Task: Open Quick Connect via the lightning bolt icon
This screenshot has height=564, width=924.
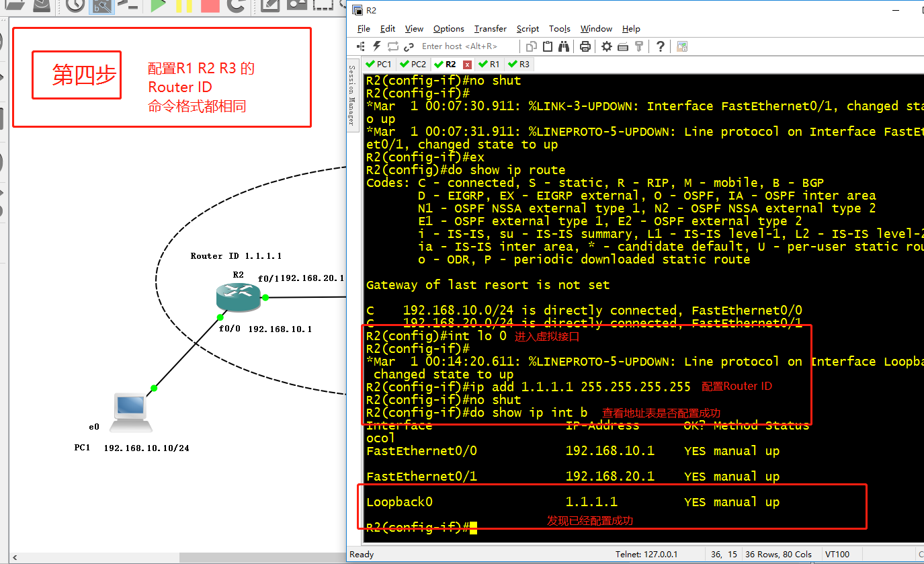Action: coord(376,46)
